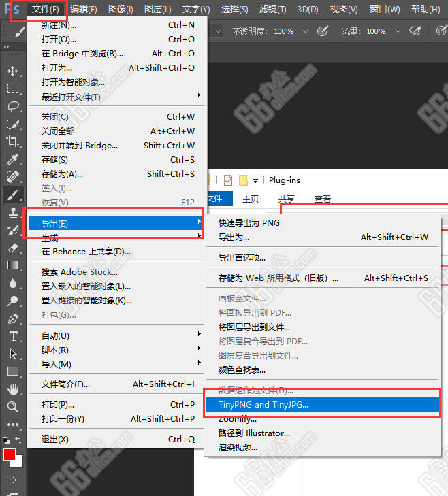Switch to Explorer Share 共享 tab
Viewport: 448px width, 496px height.
pos(287,199)
